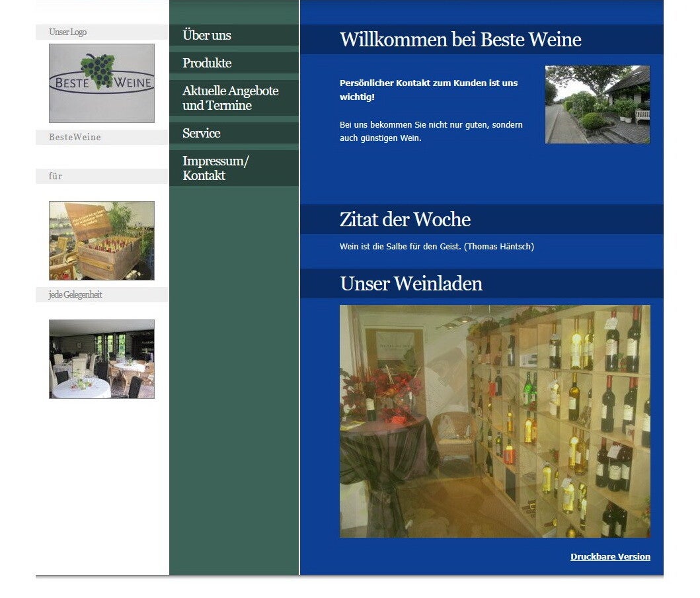Click the Beste Weine grape logo image
The width and height of the screenshot is (700, 598).
pos(102,83)
